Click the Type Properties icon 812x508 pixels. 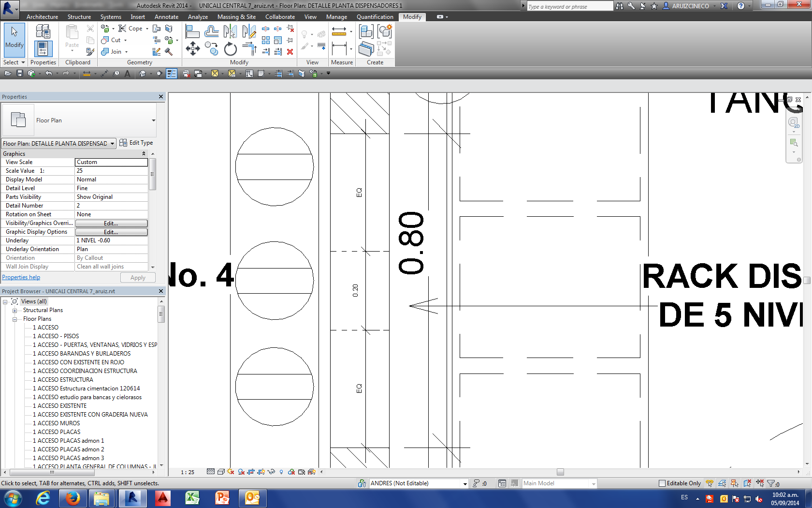(x=43, y=32)
